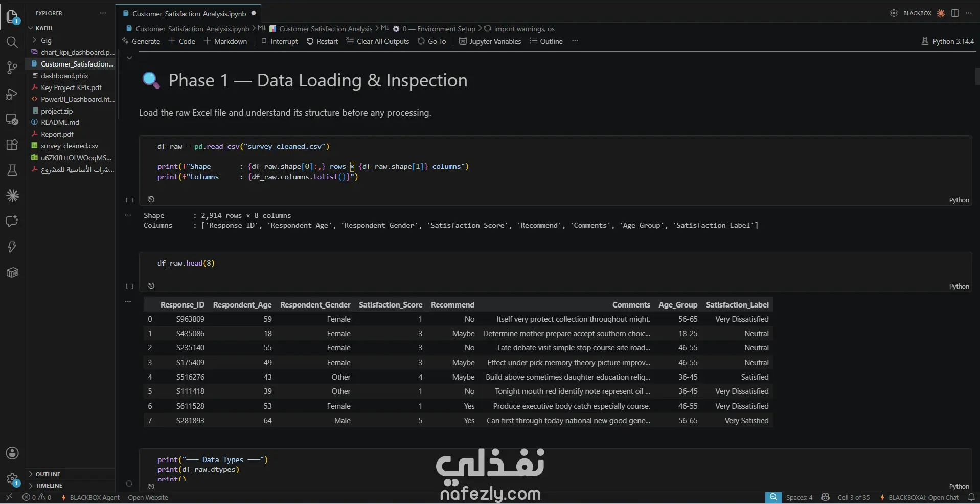Open Accounts icon in activity bar
The height and width of the screenshot is (504, 980).
tap(12, 453)
